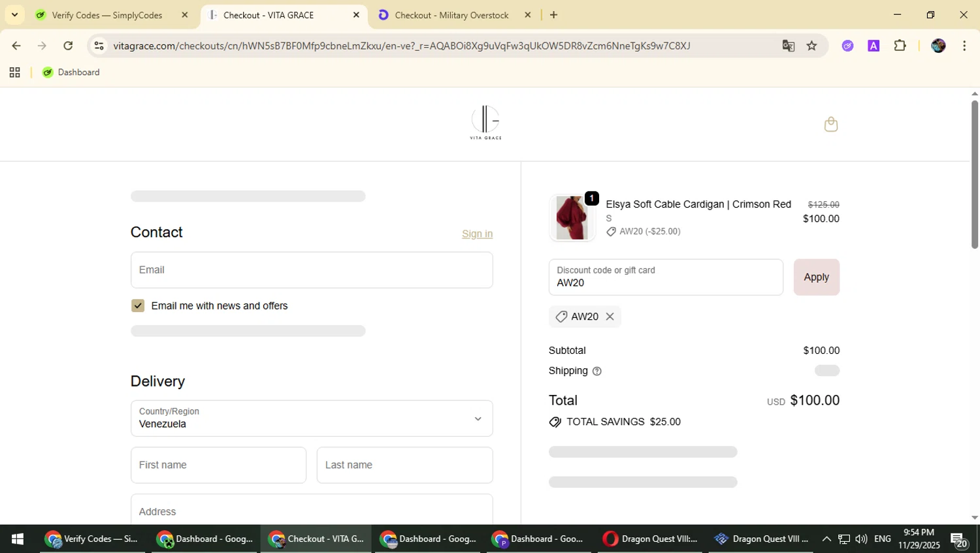
Task: Open the tab search dropdown arrow
Action: (14, 14)
